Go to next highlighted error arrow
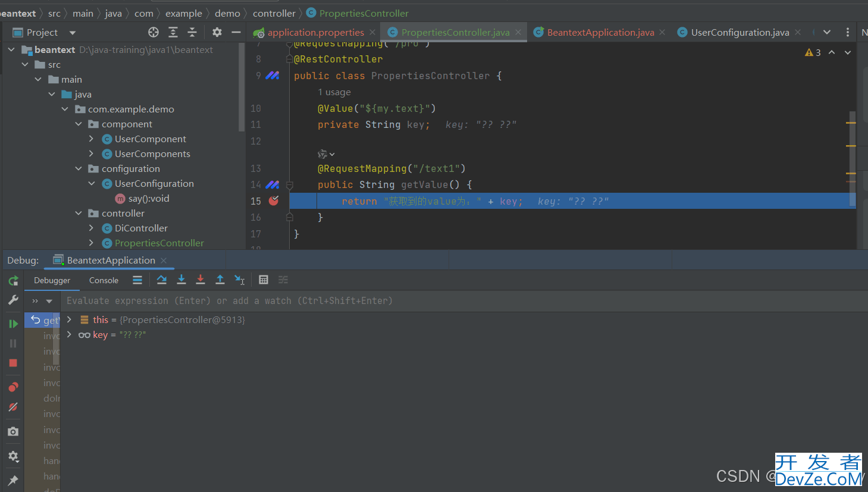Viewport: 868px width, 492px height. pos(848,52)
